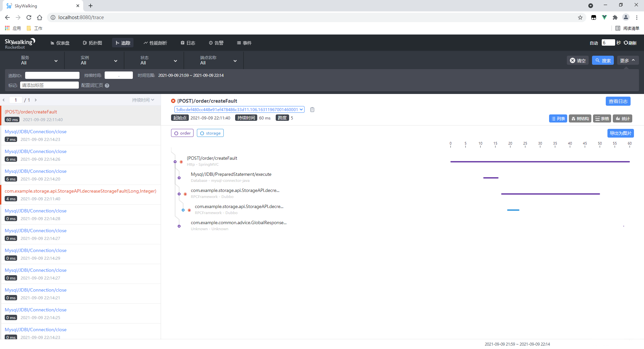
Task: Select the decreaseStorageFault trace in list
Action: 81,195
